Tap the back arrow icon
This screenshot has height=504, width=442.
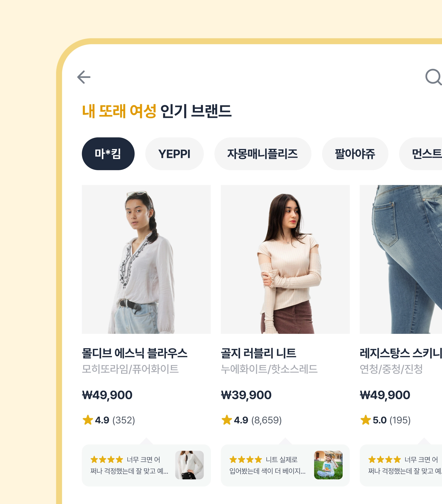84,77
